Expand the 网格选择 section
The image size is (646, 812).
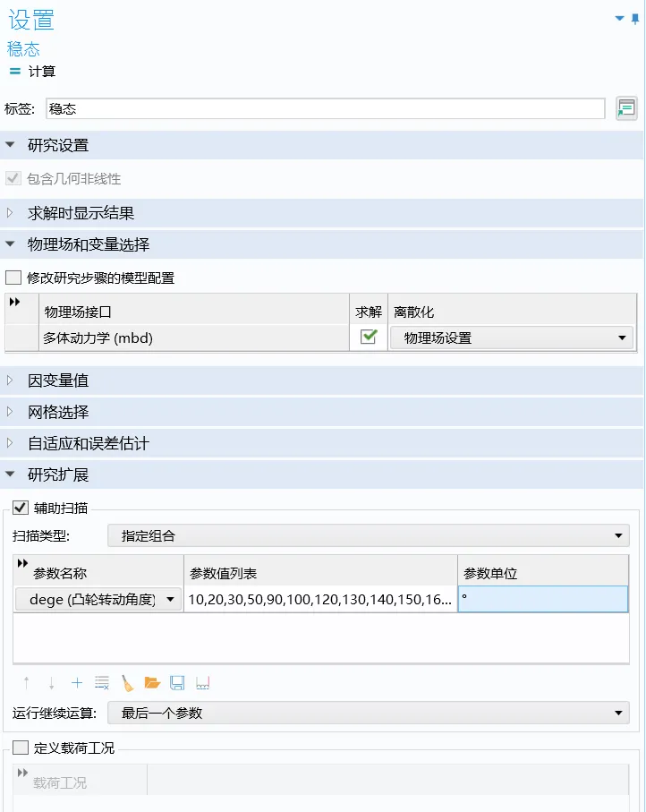[10, 412]
